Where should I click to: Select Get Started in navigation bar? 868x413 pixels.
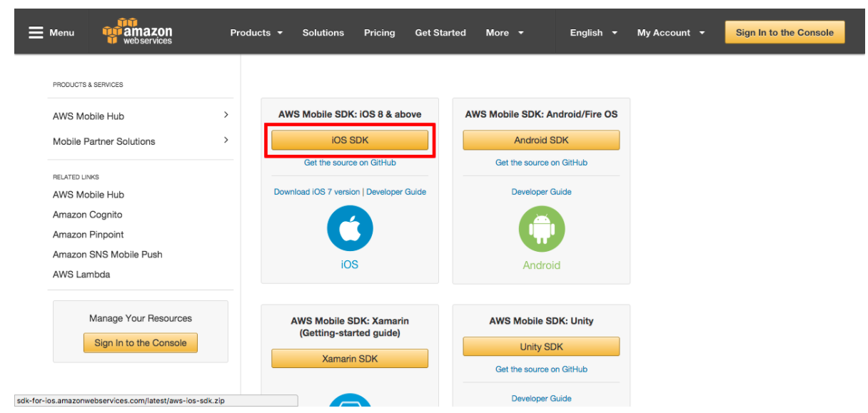(x=440, y=33)
